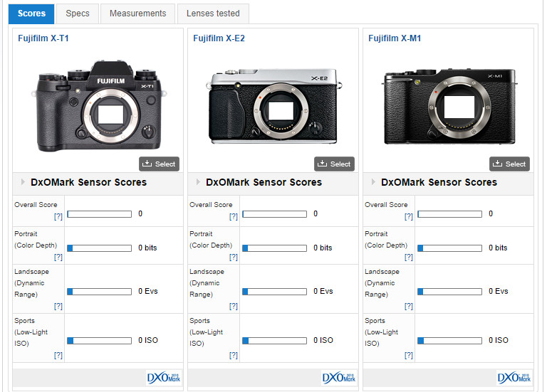Viewport: 547px width, 392px height.
Task: Click the X-E2 '0 ISO' value
Action: coord(323,340)
